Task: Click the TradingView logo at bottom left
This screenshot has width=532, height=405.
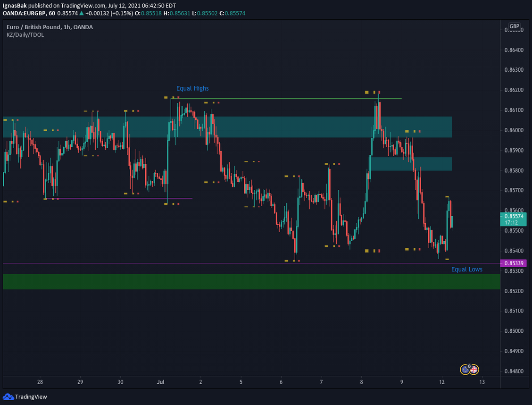Action: (25, 397)
